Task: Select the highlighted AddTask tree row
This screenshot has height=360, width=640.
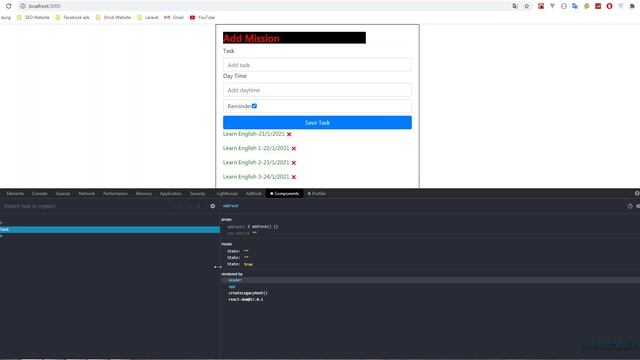Action: (x=110, y=229)
